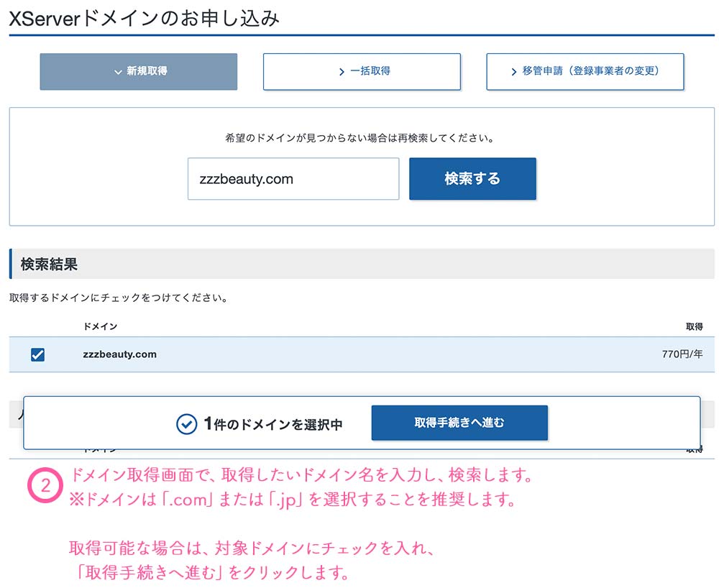Click the 1件のドメインを選択中 status text
This screenshot has height=588, width=719.
pos(273,424)
